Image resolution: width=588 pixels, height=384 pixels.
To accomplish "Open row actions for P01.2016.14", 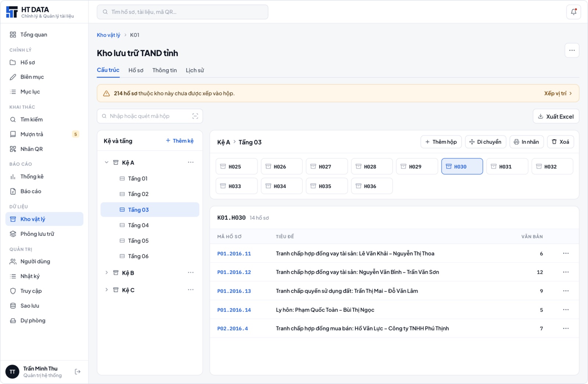I will click(x=566, y=310).
